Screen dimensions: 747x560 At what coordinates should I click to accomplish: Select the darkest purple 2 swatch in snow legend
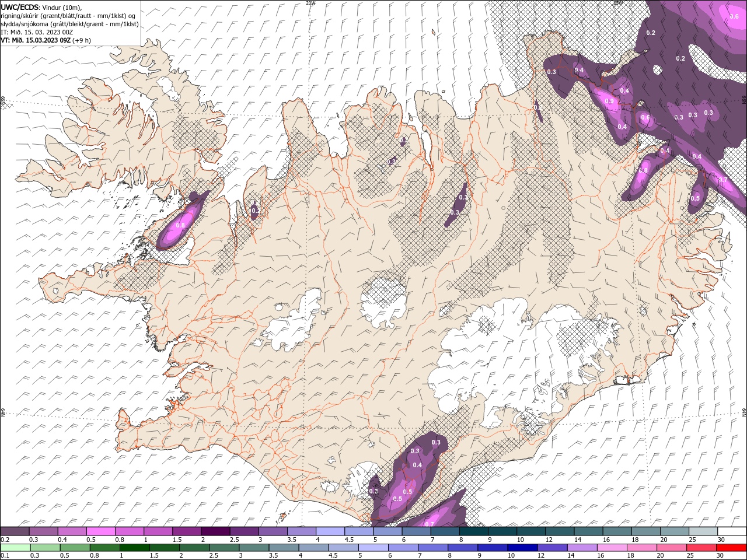[x=215, y=531]
